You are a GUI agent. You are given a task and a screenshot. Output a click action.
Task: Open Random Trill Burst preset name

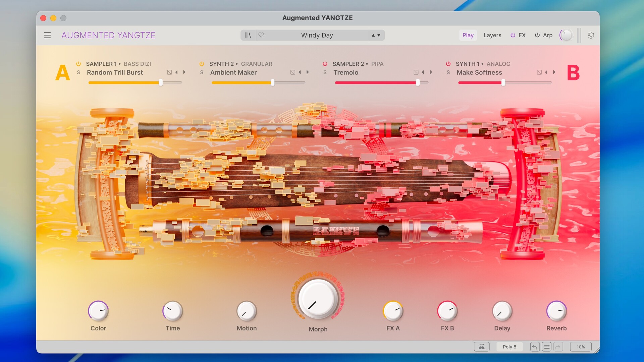[115, 72]
